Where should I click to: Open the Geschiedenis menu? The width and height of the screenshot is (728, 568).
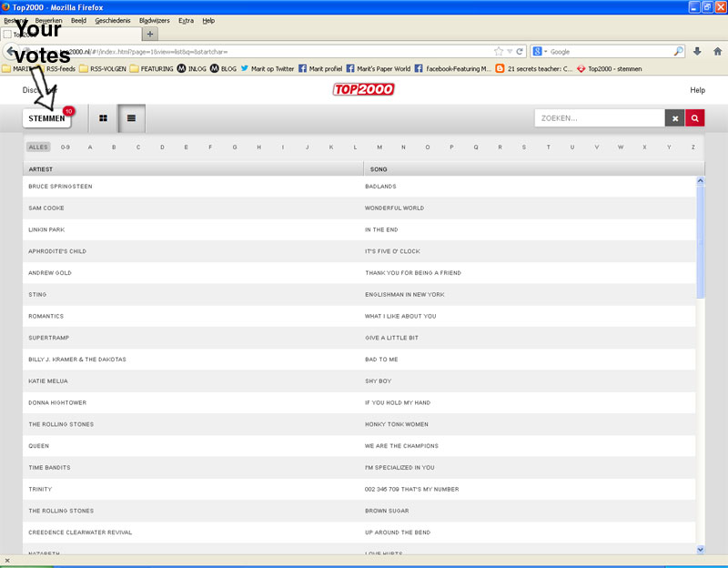[x=113, y=20]
